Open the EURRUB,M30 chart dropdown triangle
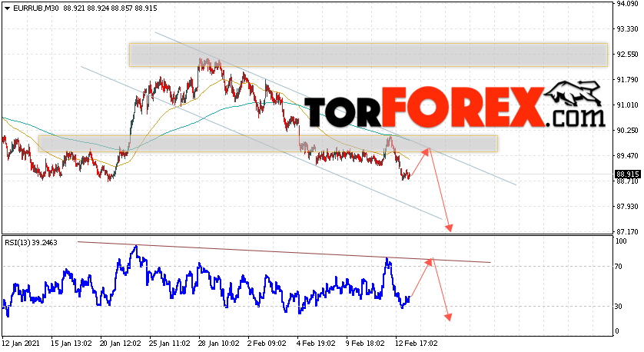Image resolution: width=644 pixels, height=352 pixels. tap(7, 8)
